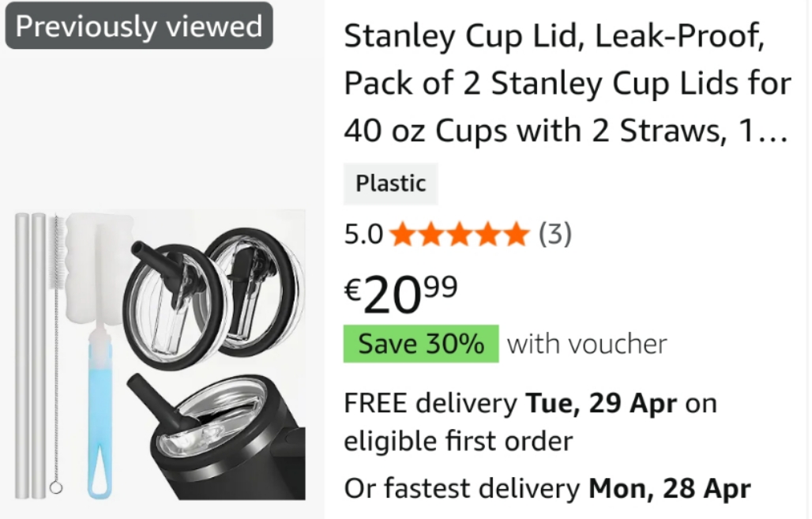Image resolution: width=812 pixels, height=519 pixels.
Task: Click the €20.99 price
Action: click(401, 294)
